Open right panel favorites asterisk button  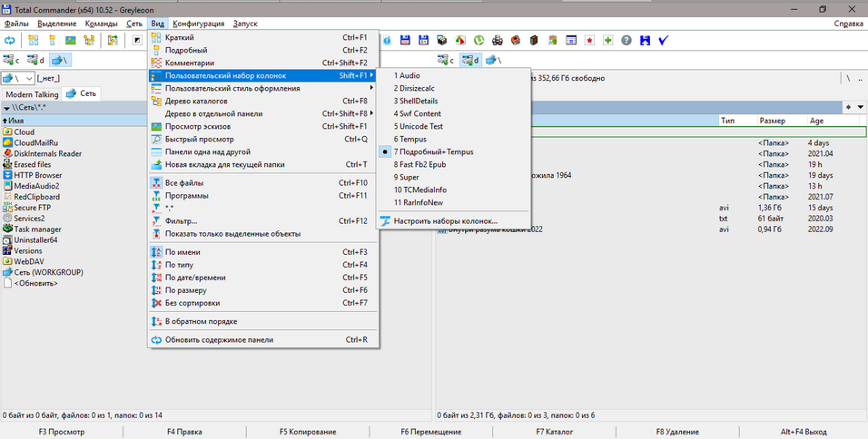coord(849,107)
